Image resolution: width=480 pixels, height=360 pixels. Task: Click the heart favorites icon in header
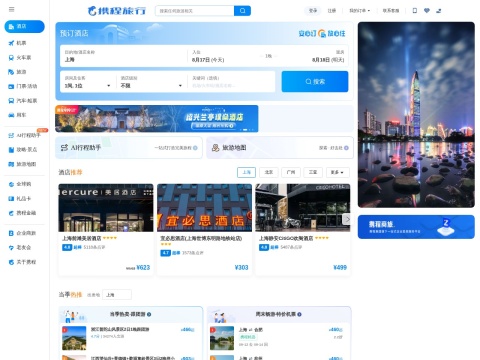(427, 11)
